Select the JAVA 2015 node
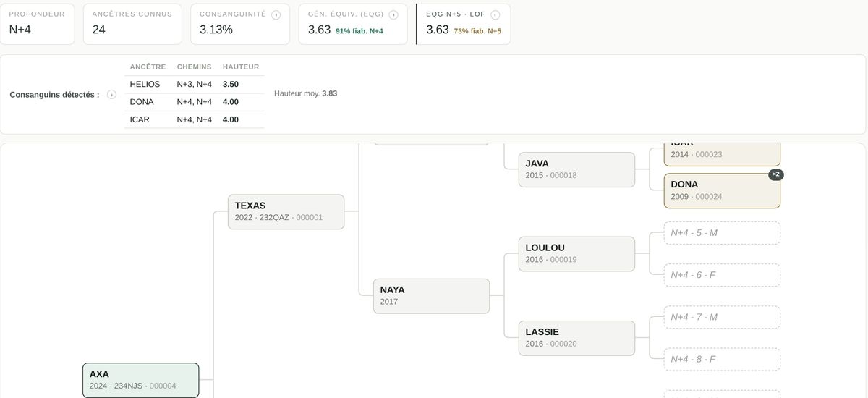 pos(576,169)
